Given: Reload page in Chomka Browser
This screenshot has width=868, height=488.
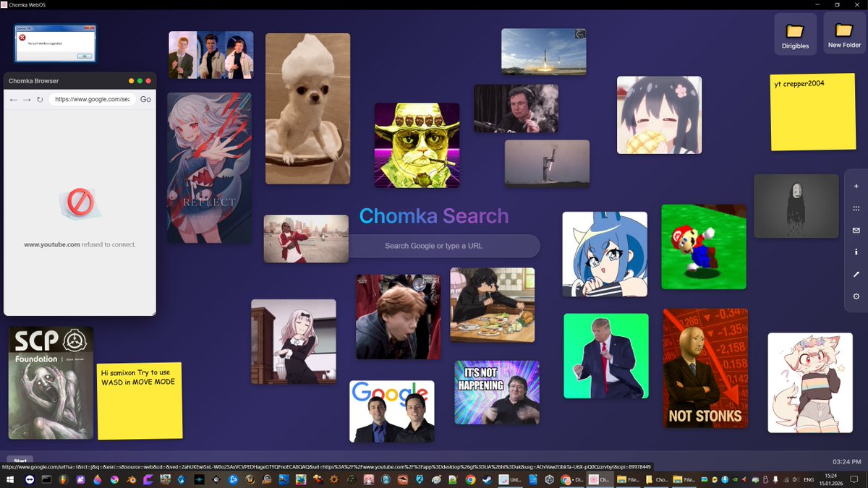Looking at the screenshot, I should pos(40,99).
